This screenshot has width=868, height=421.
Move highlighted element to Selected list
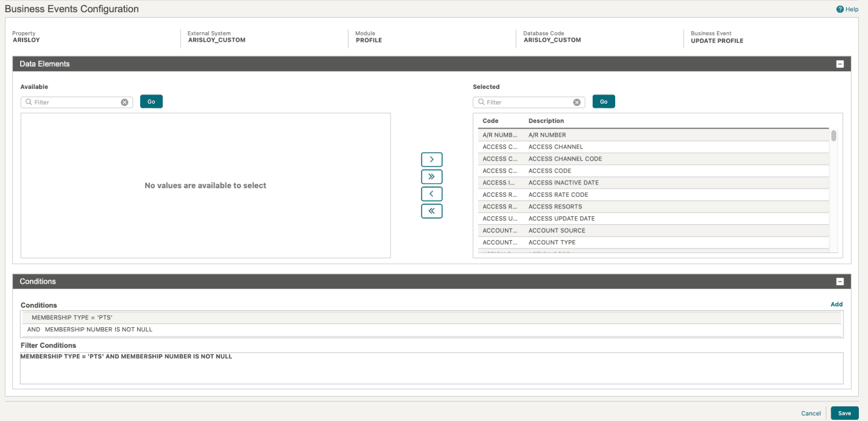[431, 159]
